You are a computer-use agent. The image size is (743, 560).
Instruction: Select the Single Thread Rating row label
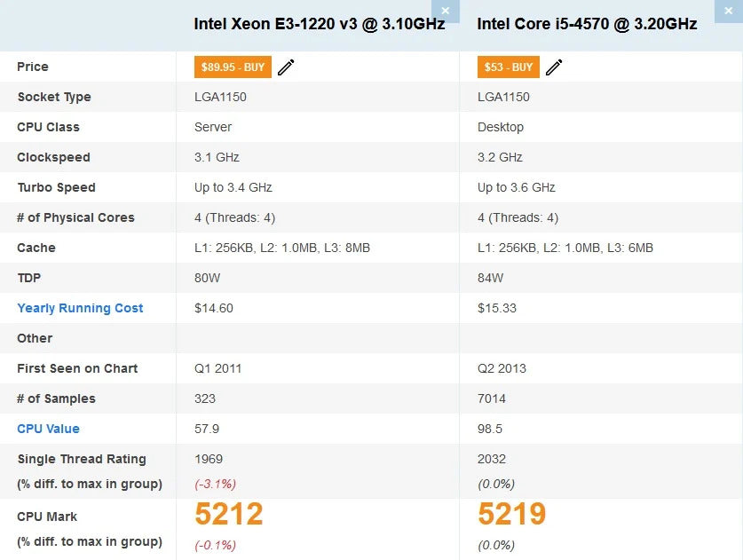coord(82,459)
